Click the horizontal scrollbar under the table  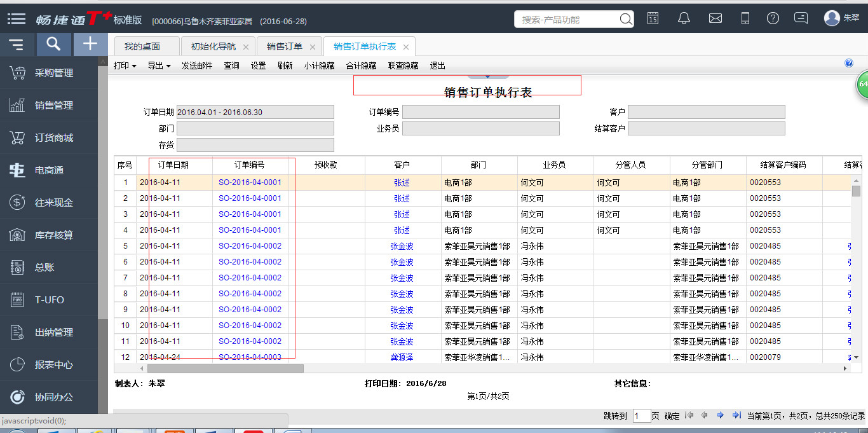[226, 368]
